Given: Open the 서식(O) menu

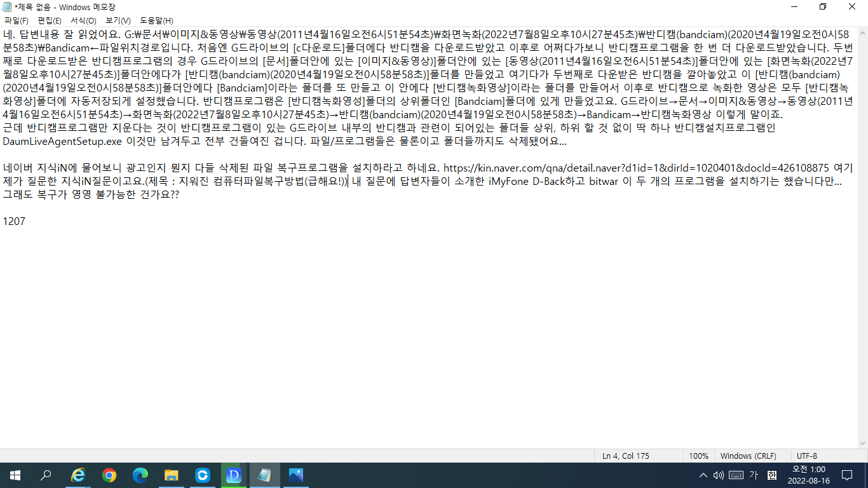Looking at the screenshot, I should tap(83, 21).
